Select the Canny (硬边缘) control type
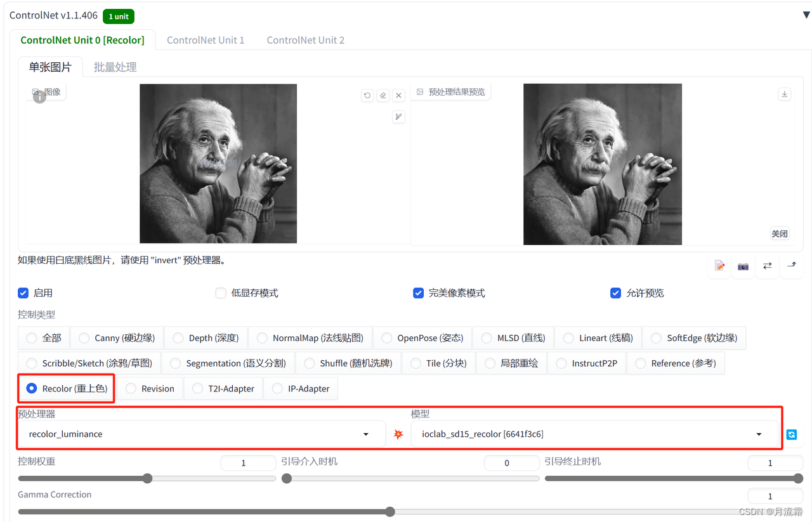The width and height of the screenshot is (812, 522). pos(117,338)
